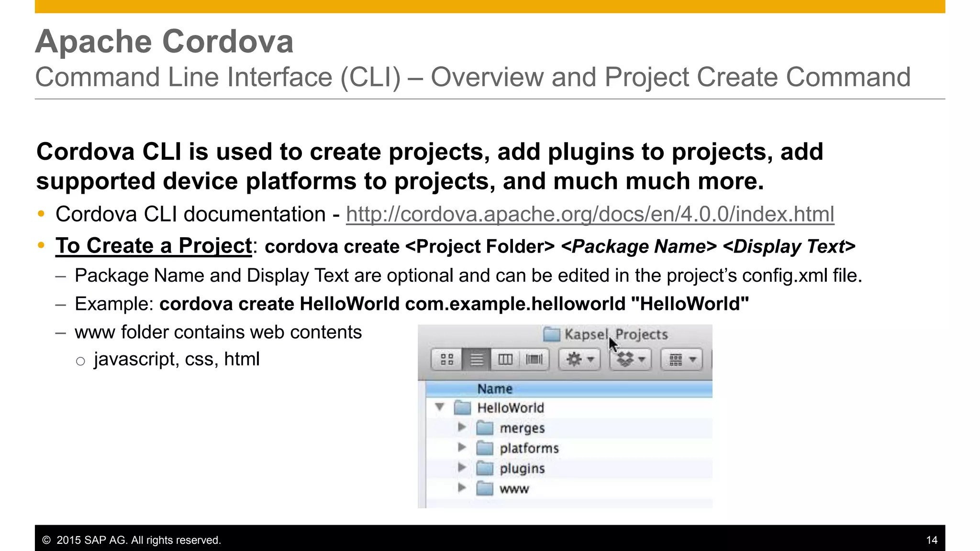Open the Dropbox toolbar menu
This screenshot has width=980, height=551.
coord(631,359)
